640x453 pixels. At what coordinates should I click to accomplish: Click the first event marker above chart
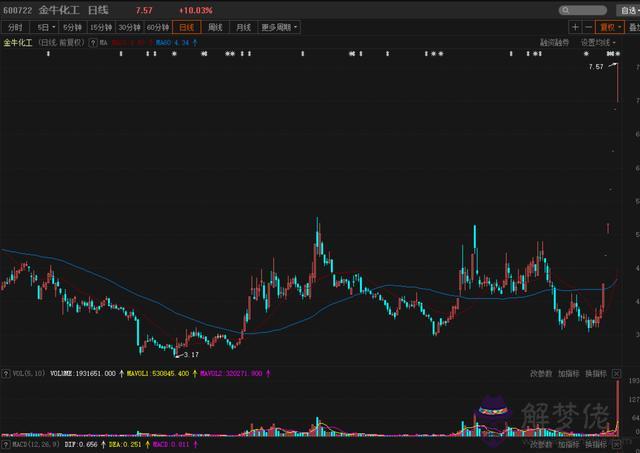click(48, 54)
